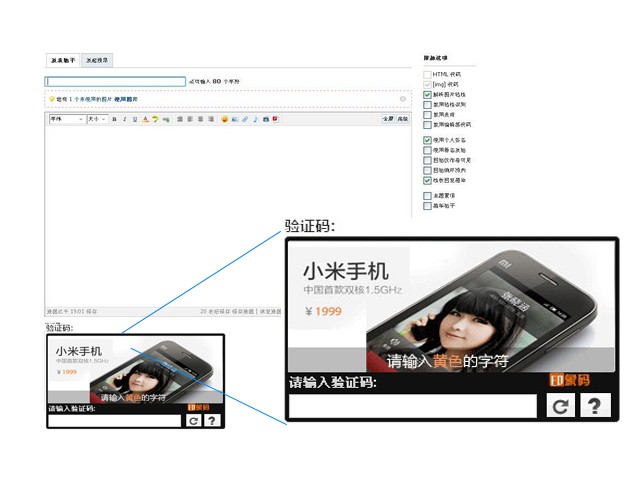Screen dimensions: 644x485
Task: Click the orange logo in enlarged captcha
Action: pyautogui.click(x=570, y=380)
